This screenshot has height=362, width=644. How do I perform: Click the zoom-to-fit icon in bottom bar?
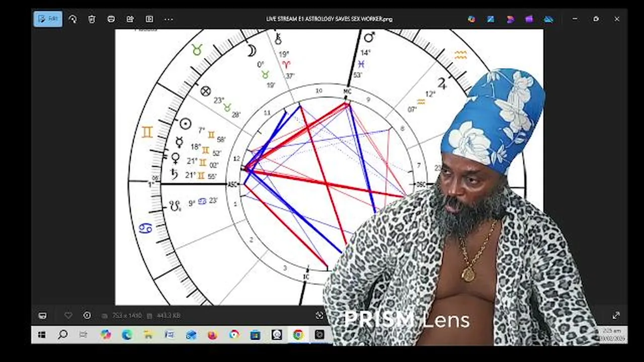tap(319, 316)
